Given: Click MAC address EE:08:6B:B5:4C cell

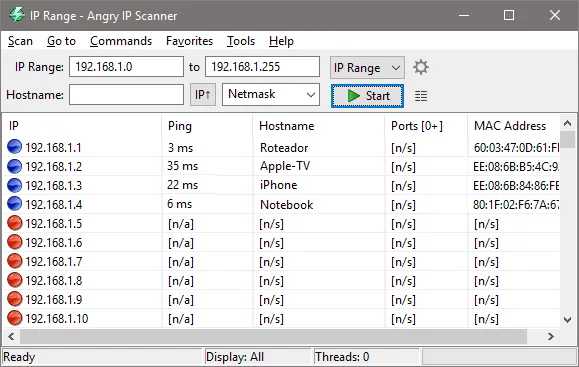Looking at the screenshot, I should [x=516, y=167].
